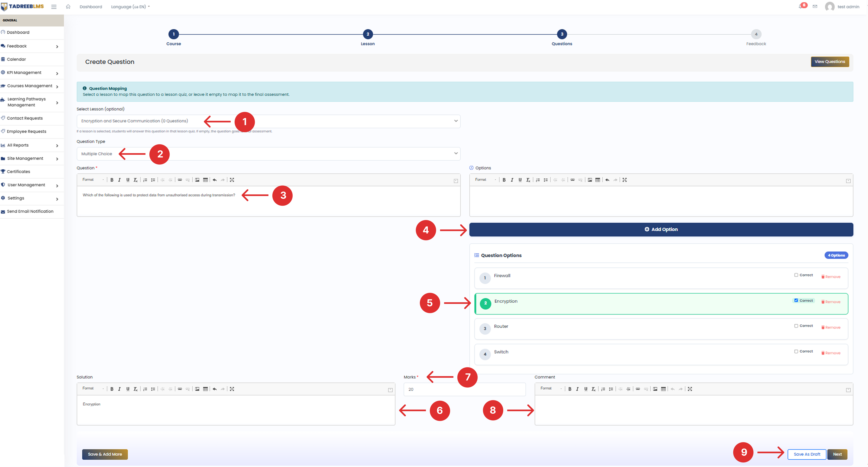Remove the Switch option

[831, 353]
